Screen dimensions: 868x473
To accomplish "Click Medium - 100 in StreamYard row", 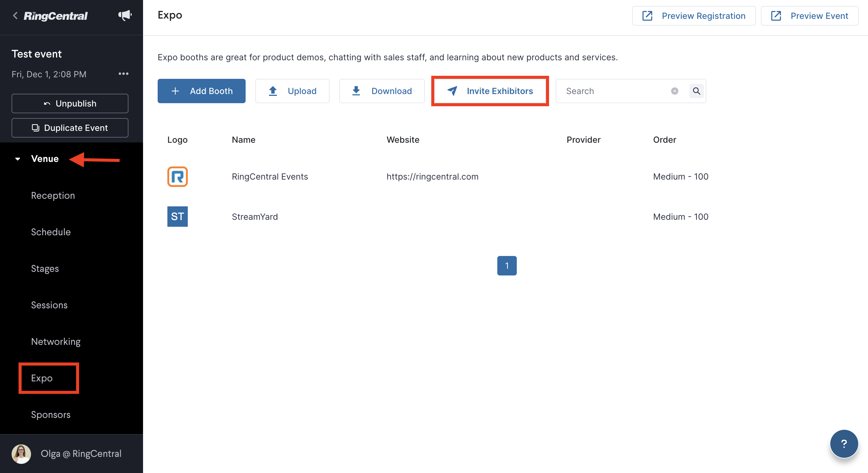I will (681, 216).
